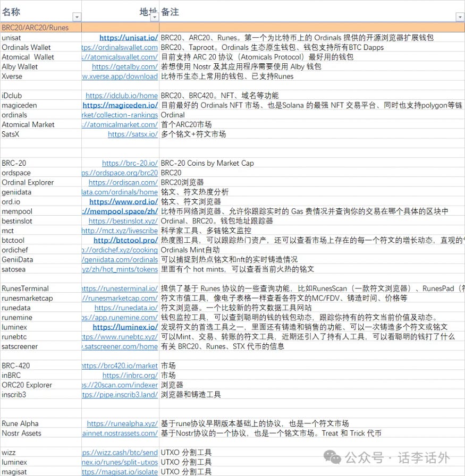This screenshot has height=476, width=465.
Task: Select the SatsX name cell
Action: (x=41, y=134)
